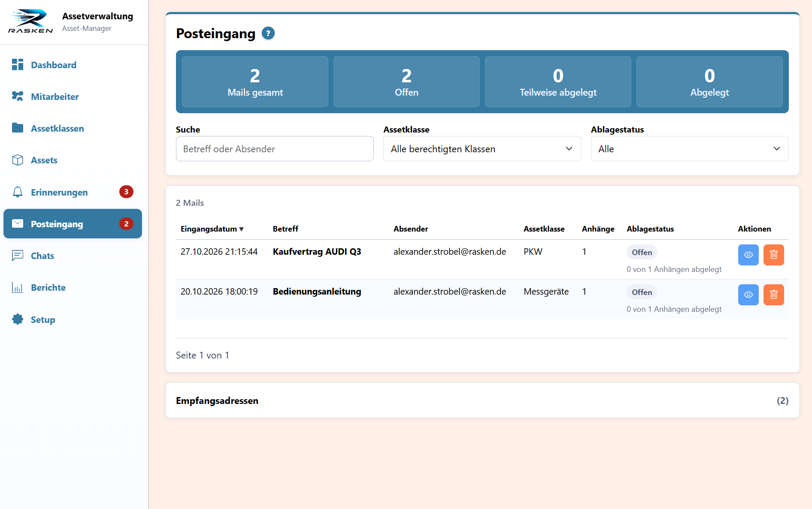Click the Dashboard grid icon
This screenshot has width=812, height=509.
(18, 65)
